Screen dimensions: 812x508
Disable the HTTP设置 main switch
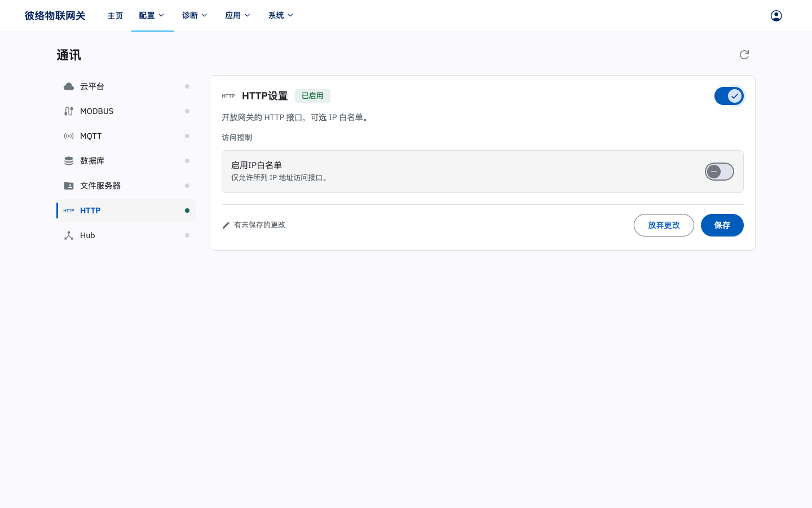pyautogui.click(x=729, y=96)
